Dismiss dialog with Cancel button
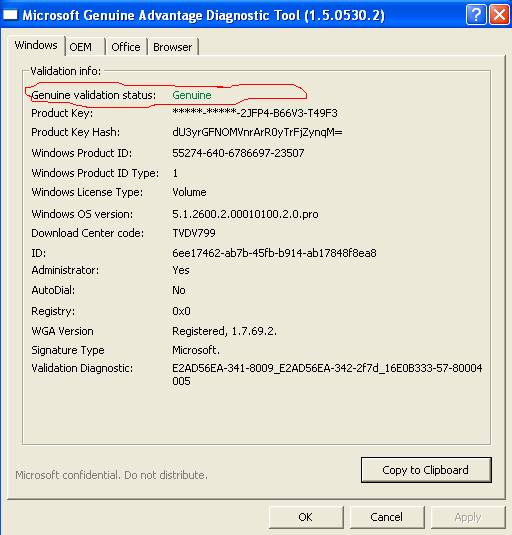Image resolution: width=512 pixels, height=535 pixels. pos(387,517)
